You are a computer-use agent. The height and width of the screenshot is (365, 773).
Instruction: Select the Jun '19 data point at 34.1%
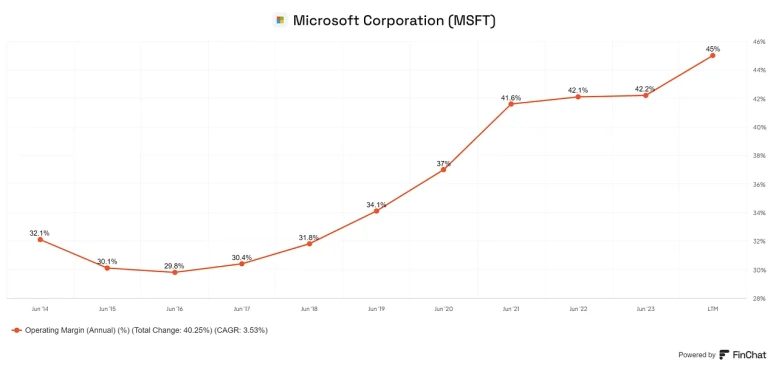[376, 211]
